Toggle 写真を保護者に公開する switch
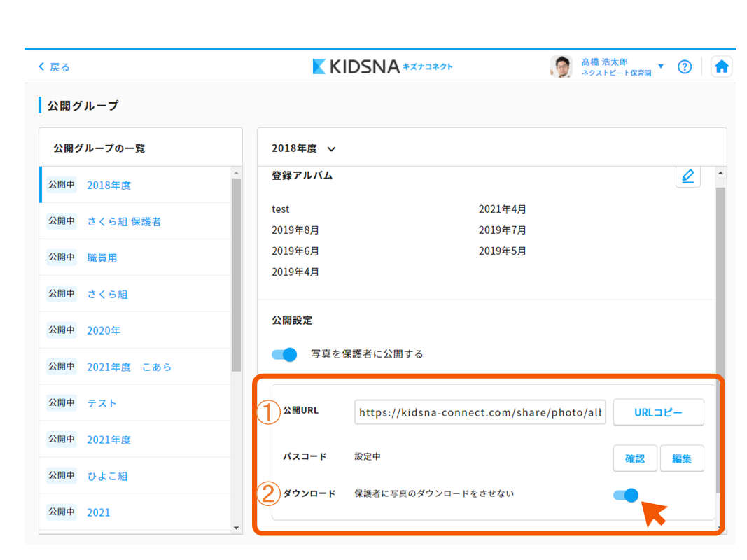Viewport: 747px width, 560px height. (x=284, y=354)
